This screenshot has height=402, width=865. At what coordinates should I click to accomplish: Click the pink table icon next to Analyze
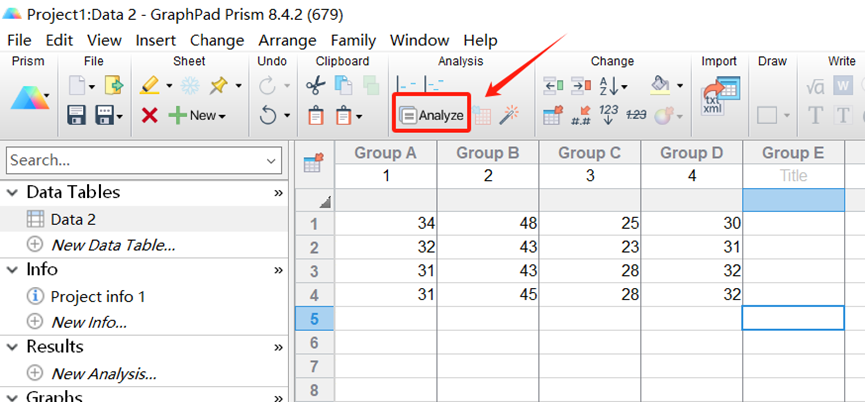pyautogui.click(x=482, y=115)
